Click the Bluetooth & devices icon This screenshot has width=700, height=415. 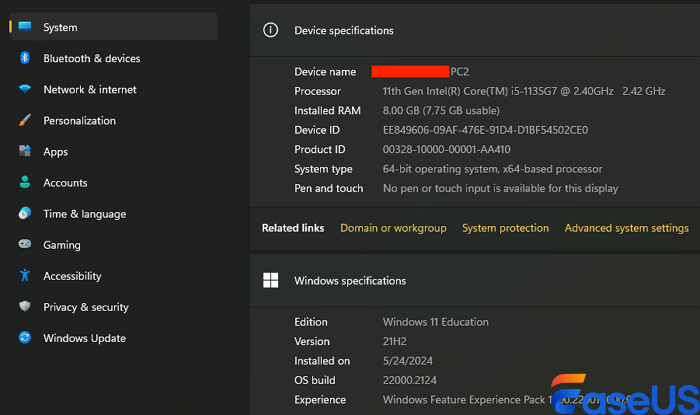pyautogui.click(x=24, y=58)
